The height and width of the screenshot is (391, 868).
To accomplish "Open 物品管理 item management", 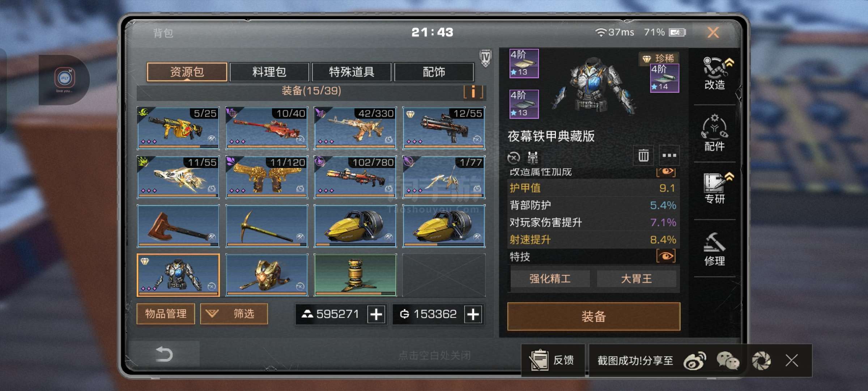I will (x=166, y=314).
